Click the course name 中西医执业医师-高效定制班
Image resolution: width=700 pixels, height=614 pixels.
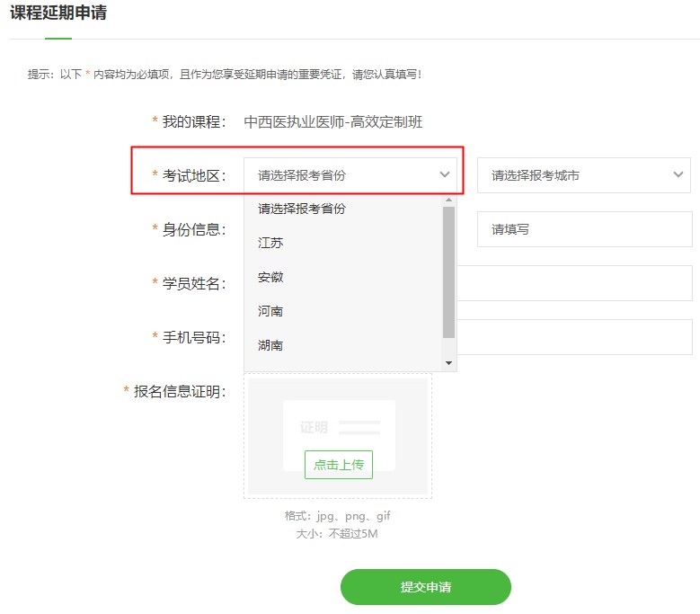(332, 121)
